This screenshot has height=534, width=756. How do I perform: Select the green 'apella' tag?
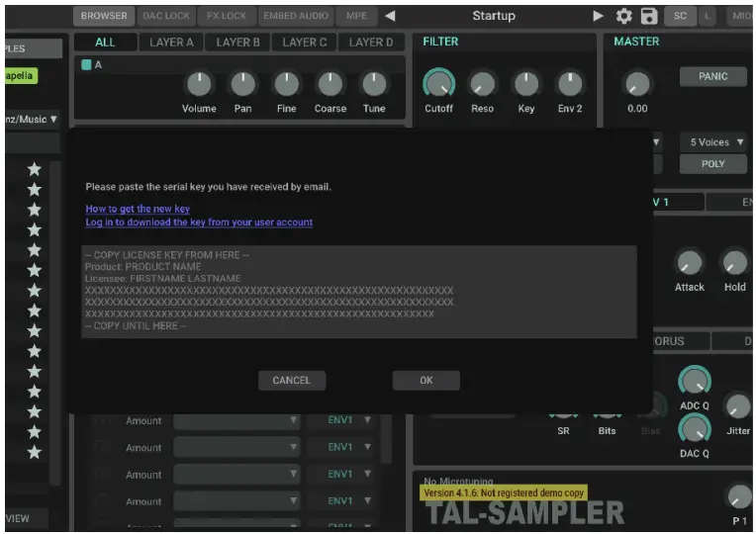pyautogui.click(x=21, y=76)
